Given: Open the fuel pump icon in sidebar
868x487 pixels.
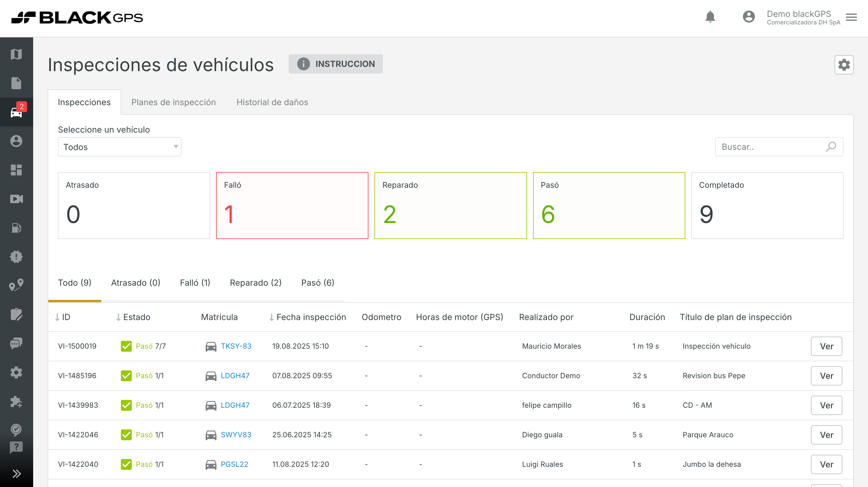Looking at the screenshot, I should pos(16,228).
